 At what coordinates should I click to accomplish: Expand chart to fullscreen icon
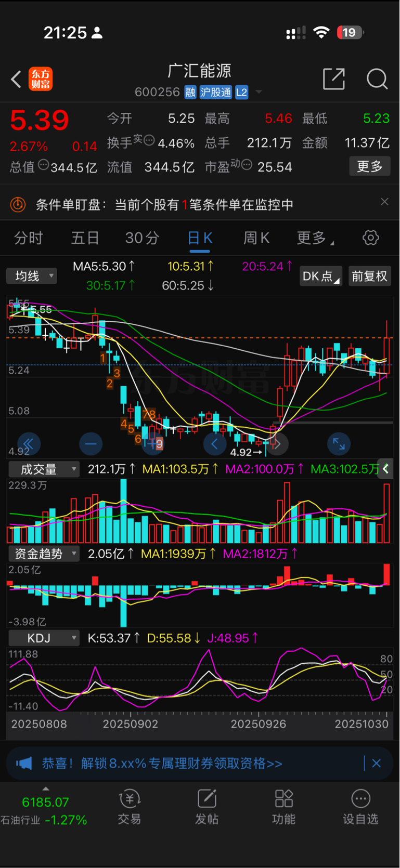[x=339, y=444]
